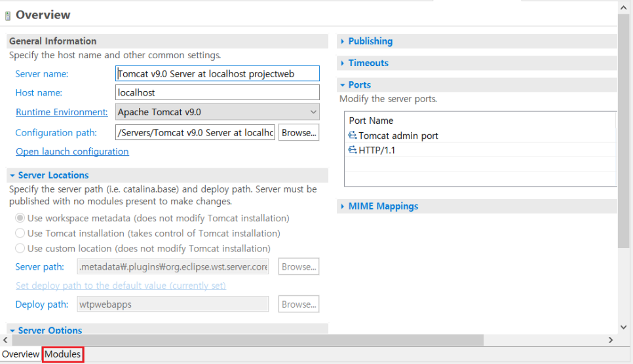Screen dimensions: 633x364
Task: Expand the MIME Mappings section
Action: coord(342,206)
